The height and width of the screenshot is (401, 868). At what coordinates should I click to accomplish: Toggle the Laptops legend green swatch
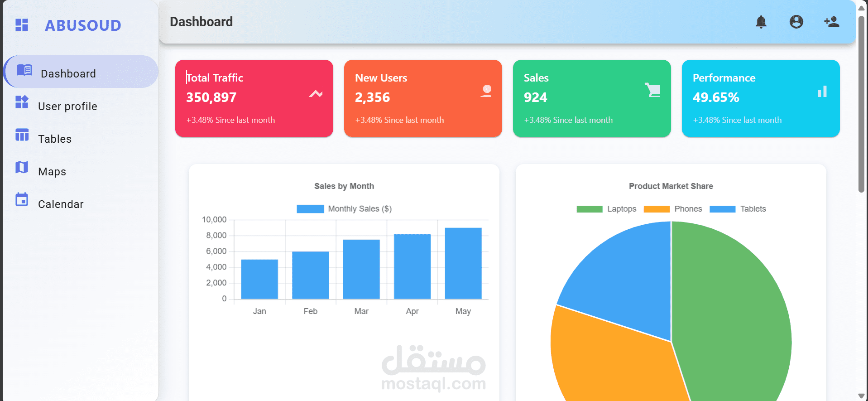pos(590,209)
